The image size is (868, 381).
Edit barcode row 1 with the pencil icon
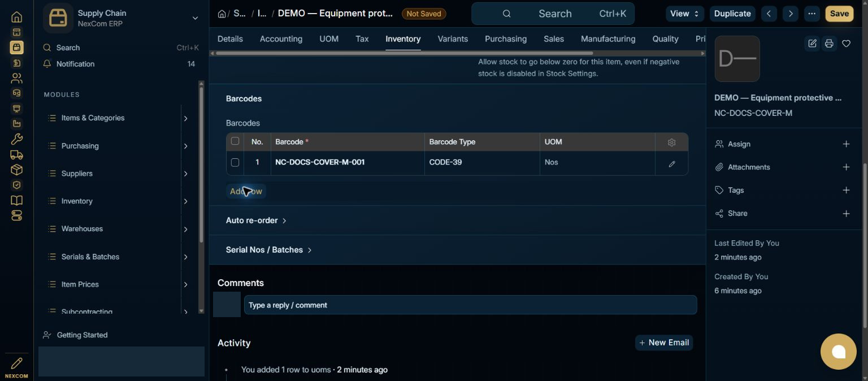(x=672, y=164)
